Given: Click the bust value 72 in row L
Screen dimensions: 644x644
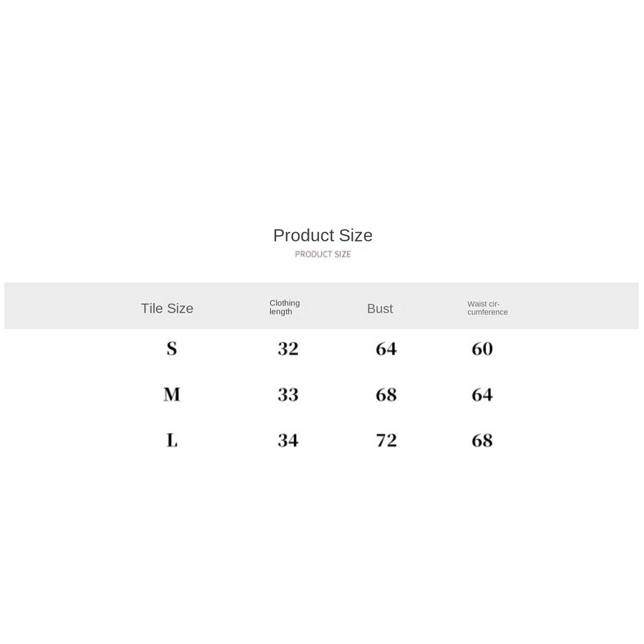Looking at the screenshot, I should coord(386,440).
